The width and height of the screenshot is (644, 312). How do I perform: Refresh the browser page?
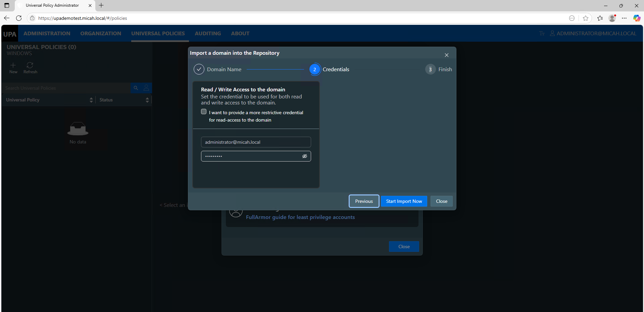[x=19, y=18]
